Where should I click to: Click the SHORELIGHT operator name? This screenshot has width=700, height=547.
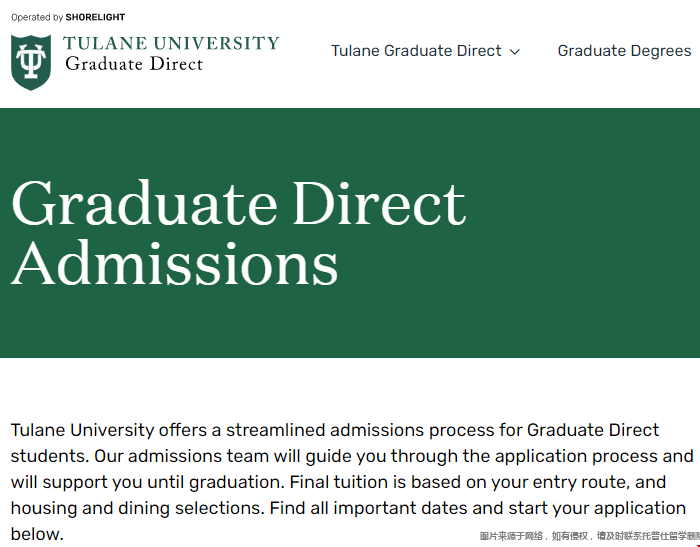(x=95, y=17)
